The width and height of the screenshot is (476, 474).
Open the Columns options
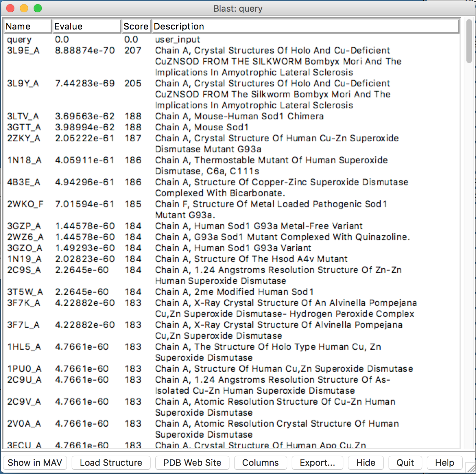point(260,463)
